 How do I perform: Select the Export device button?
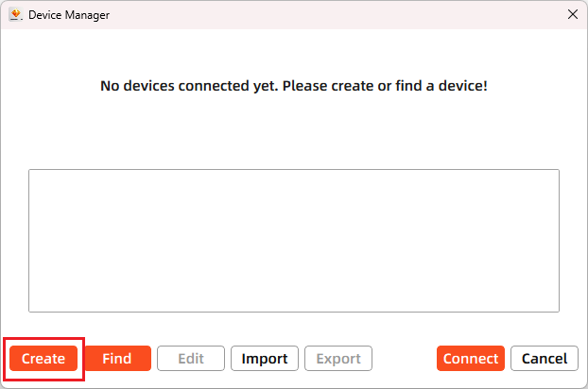click(338, 359)
